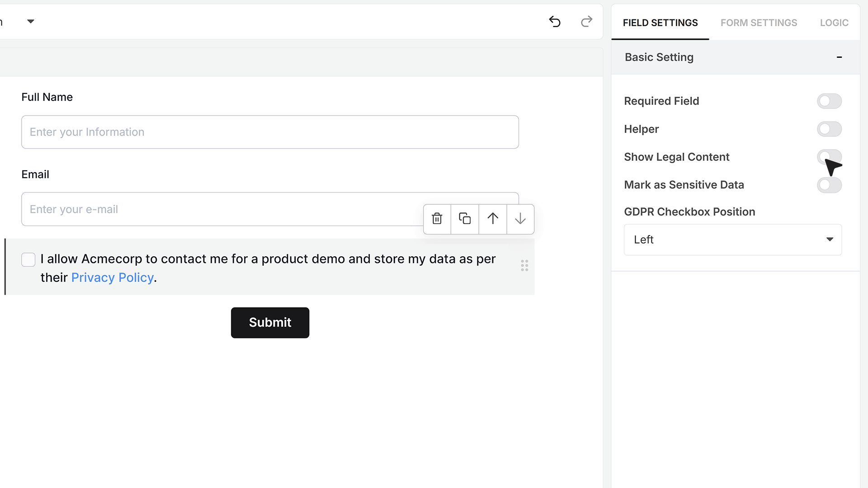Open the Logic tab
The image size is (868, 488).
click(x=834, y=23)
